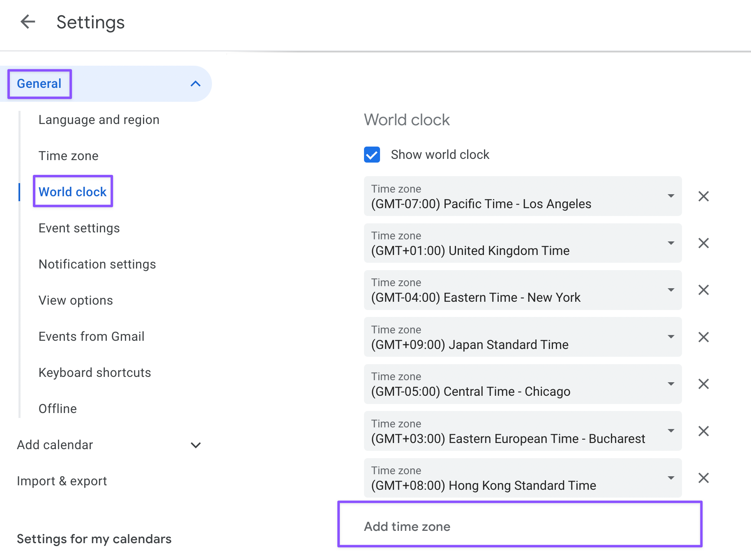The width and height of the screenshot is (751, 560).
Task: Open the Japan Standard Time dropdown
Action: coord(523,337)
